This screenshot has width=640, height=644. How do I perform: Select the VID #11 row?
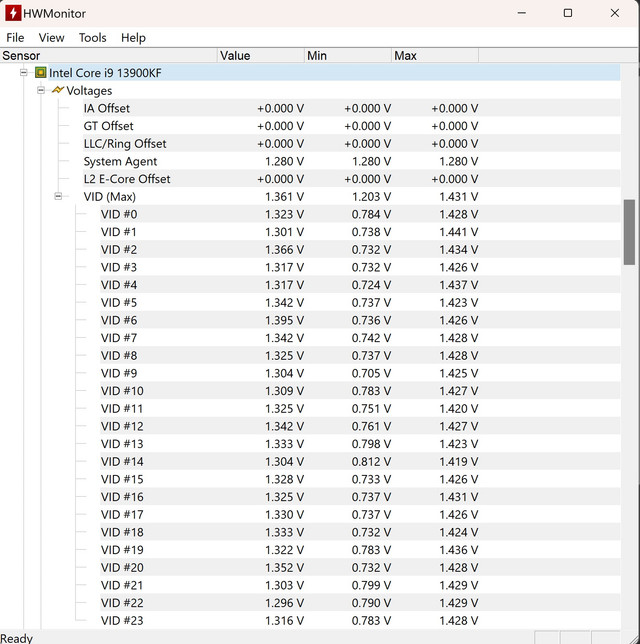coord(360,408)
